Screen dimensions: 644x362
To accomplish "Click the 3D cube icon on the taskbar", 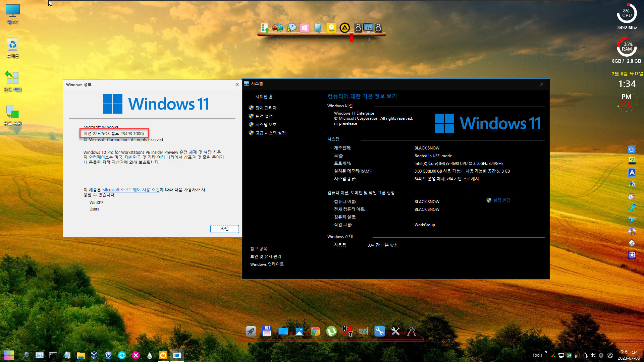I will pos(94,355).
